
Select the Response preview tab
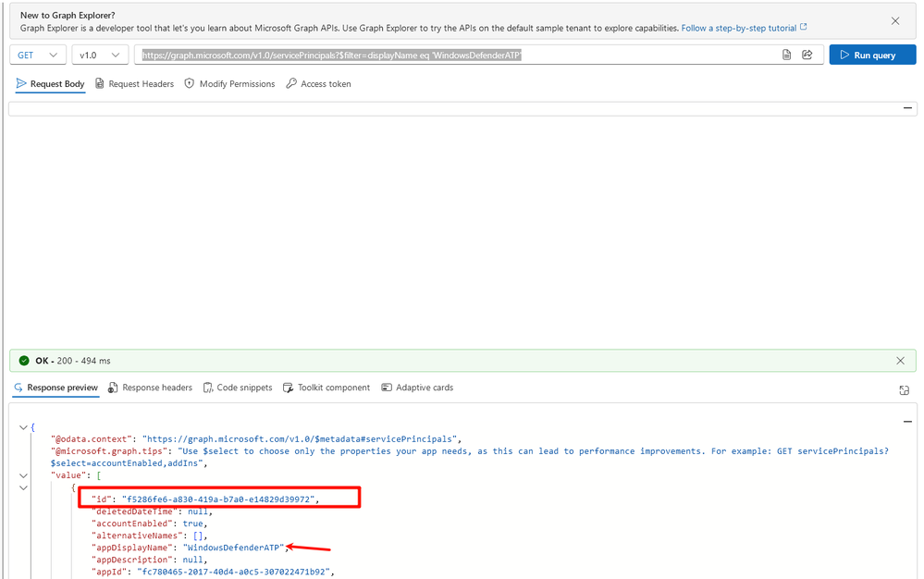coord(55,388)
